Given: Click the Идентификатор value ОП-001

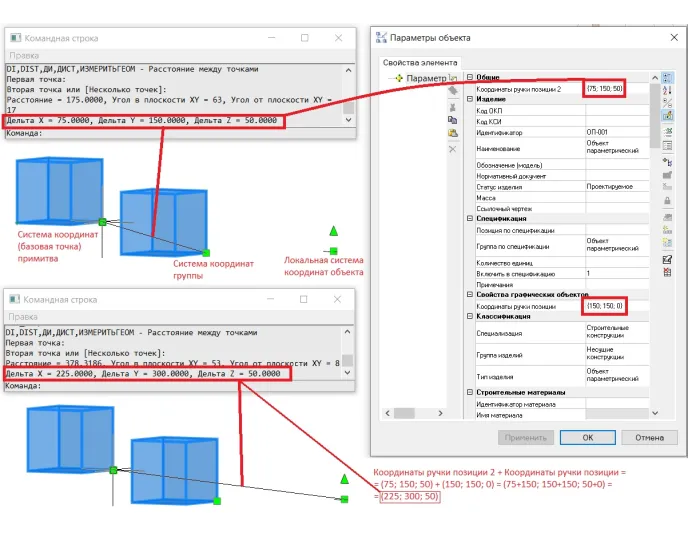Looking at the screenshot, I should coord(597,132).
